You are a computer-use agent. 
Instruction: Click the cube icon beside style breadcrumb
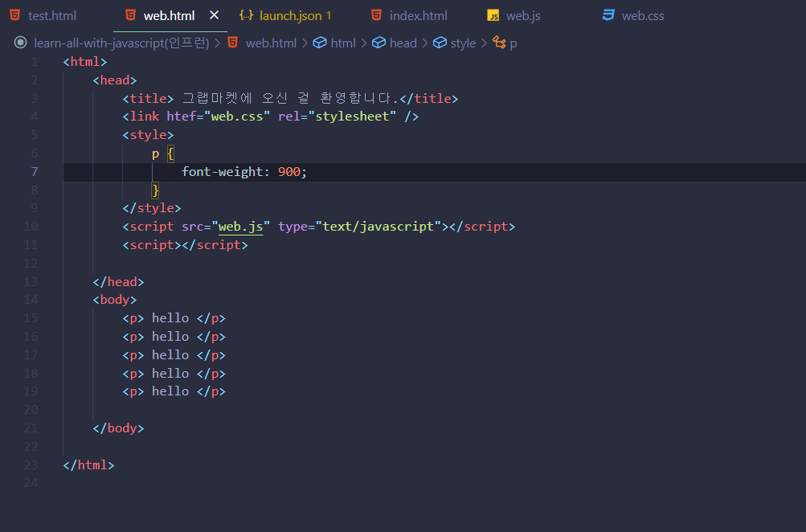point(439,43)
